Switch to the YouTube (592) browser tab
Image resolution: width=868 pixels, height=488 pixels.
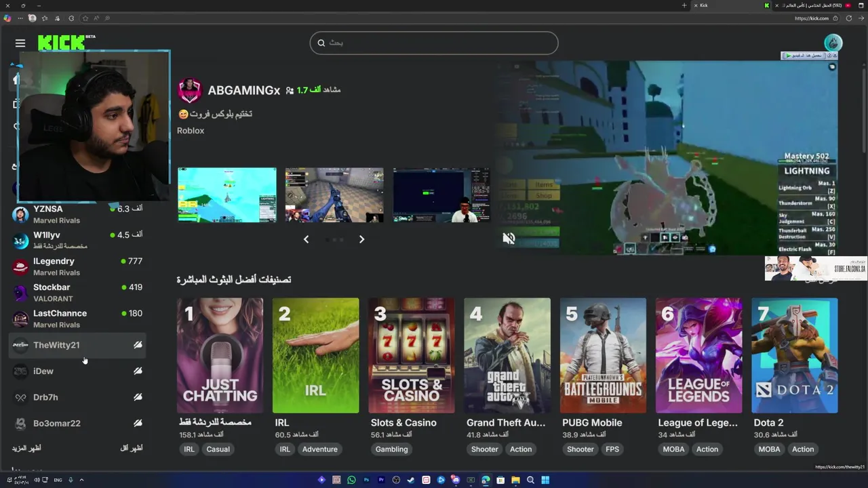pos(814,5)
